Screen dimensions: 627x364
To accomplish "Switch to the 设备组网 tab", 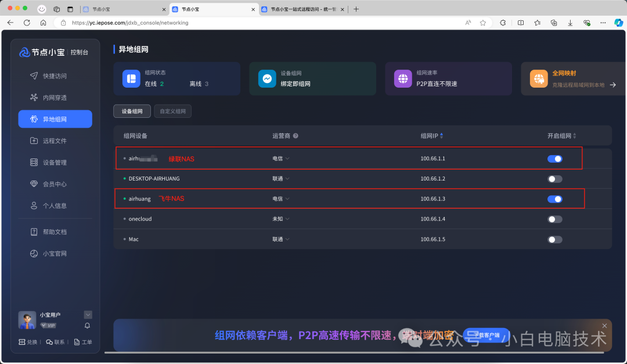I will (132, 111).
